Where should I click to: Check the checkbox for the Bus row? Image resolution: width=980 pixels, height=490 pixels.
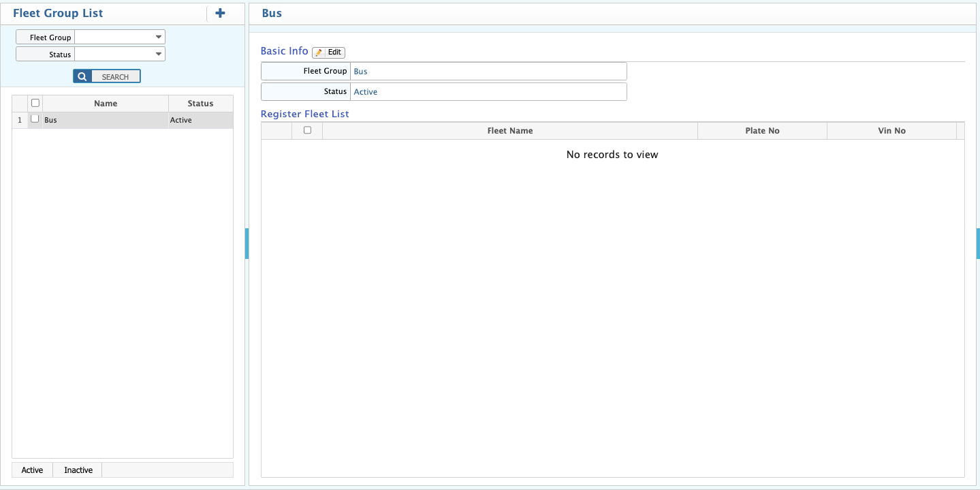coord(35,119)
